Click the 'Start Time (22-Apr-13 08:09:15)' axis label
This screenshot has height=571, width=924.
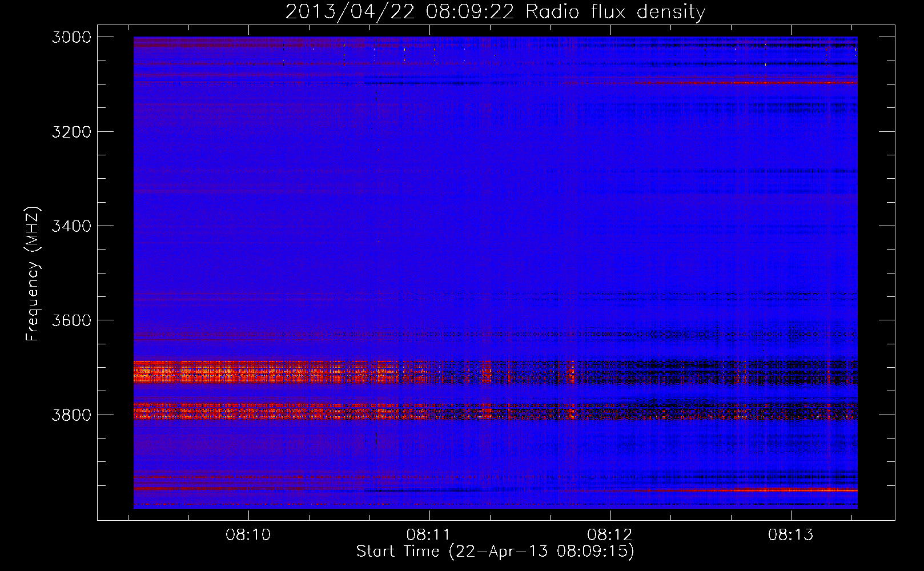point(495,552)
